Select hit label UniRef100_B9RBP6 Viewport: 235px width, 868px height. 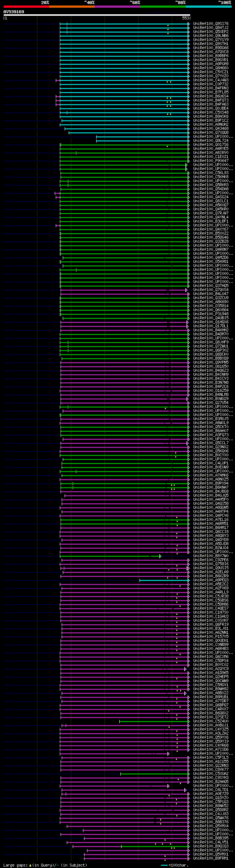click(x=211, y=56)
